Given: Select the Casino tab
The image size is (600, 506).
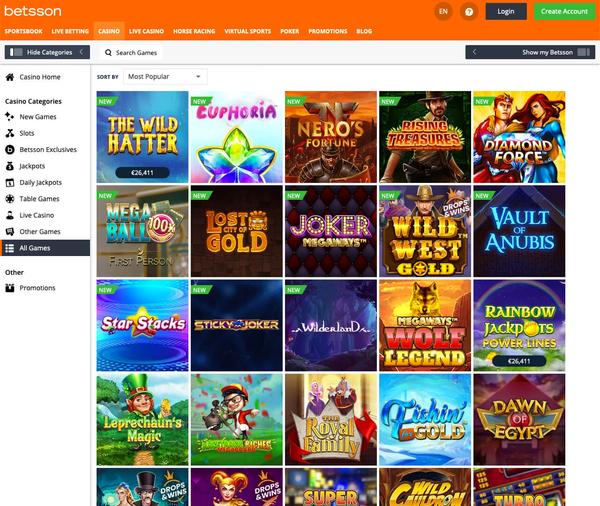Looking at the screenshot, I should (109, 31).
